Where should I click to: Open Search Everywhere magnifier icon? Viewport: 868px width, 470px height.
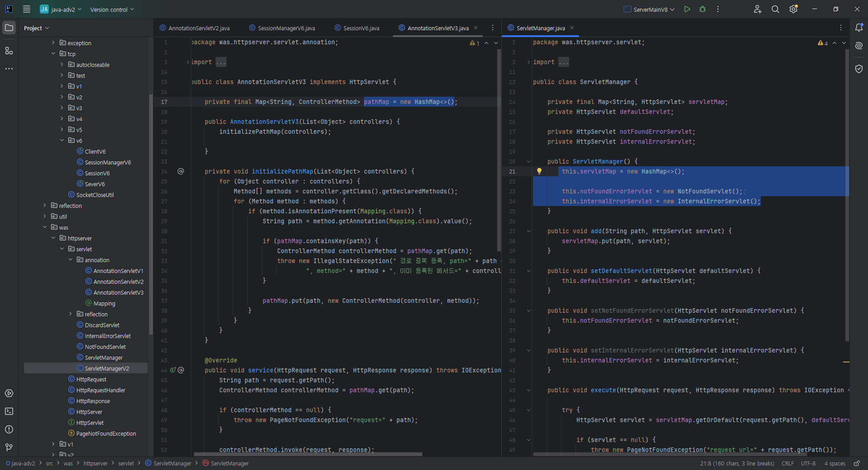[775, 9]
